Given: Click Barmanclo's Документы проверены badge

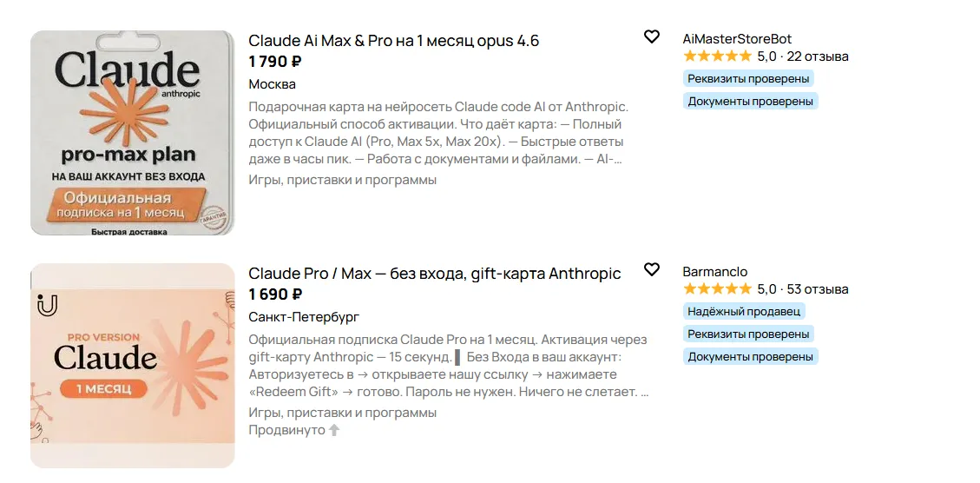Looking at the screenshot, I should (750, 356).
